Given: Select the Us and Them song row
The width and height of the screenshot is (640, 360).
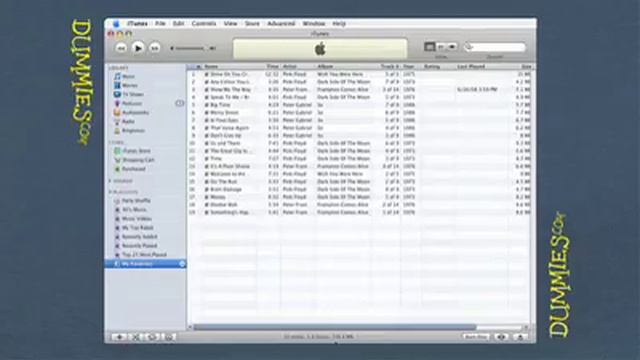Looking at the screenshot, I should (x=359, y=143).
